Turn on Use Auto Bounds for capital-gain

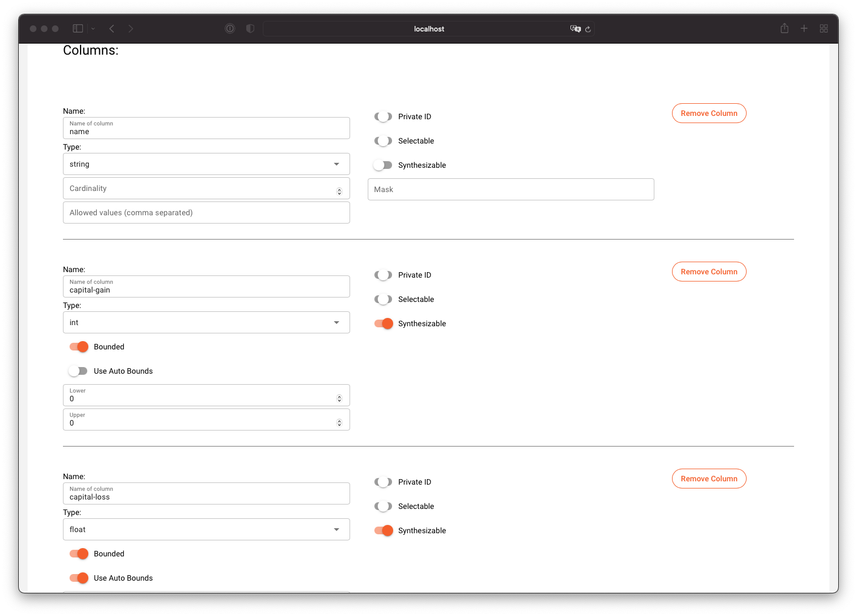(x=78, y=371)
